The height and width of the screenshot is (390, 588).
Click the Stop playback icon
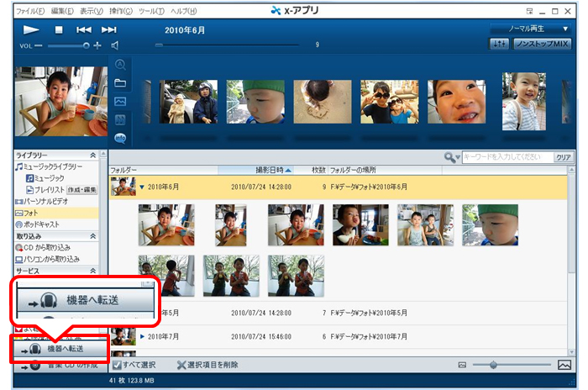click(x=59, y=29)
